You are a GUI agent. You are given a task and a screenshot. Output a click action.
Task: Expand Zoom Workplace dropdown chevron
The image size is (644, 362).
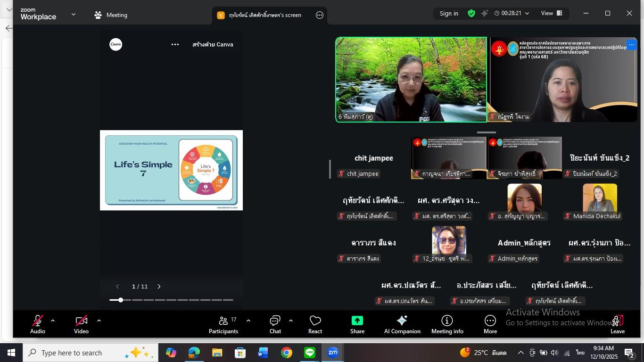coord(73,15)
